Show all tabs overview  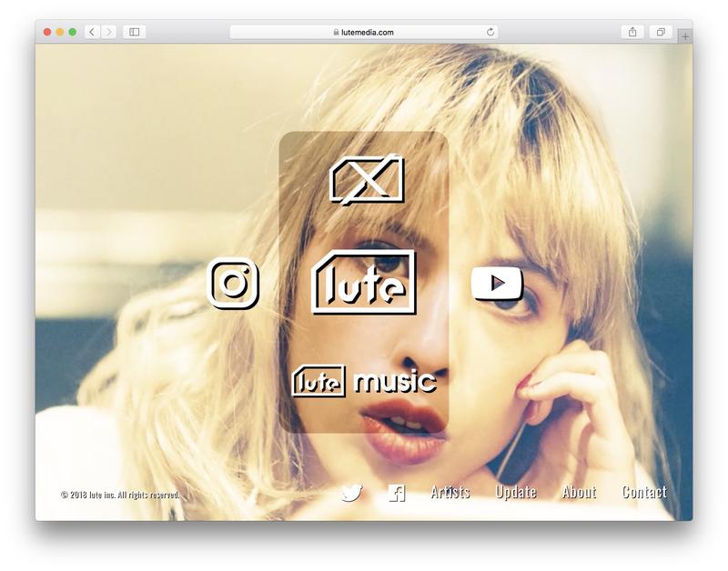tap(661, 32)
